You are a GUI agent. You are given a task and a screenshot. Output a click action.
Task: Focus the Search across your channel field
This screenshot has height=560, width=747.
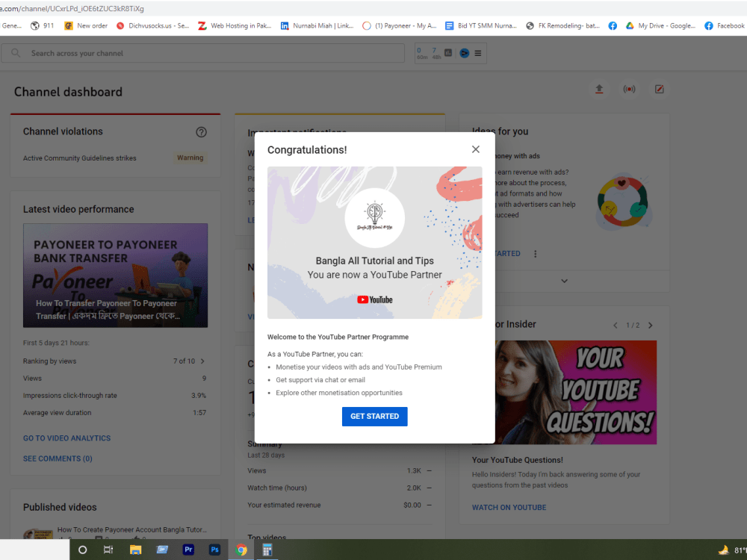pos(203,53)
